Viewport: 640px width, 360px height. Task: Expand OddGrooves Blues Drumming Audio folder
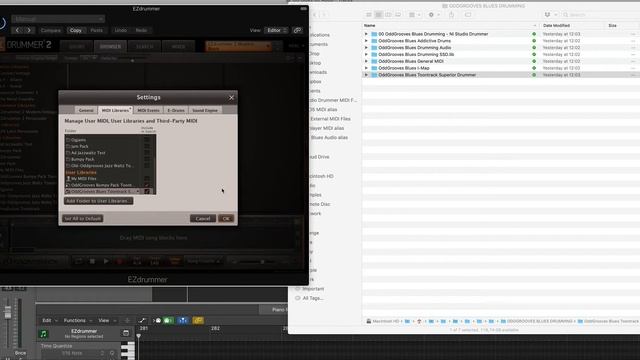pos(366,48)
